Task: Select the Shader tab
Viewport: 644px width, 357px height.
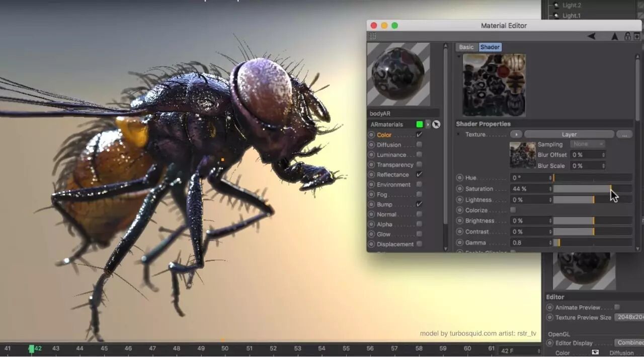Action: point(490,47)
